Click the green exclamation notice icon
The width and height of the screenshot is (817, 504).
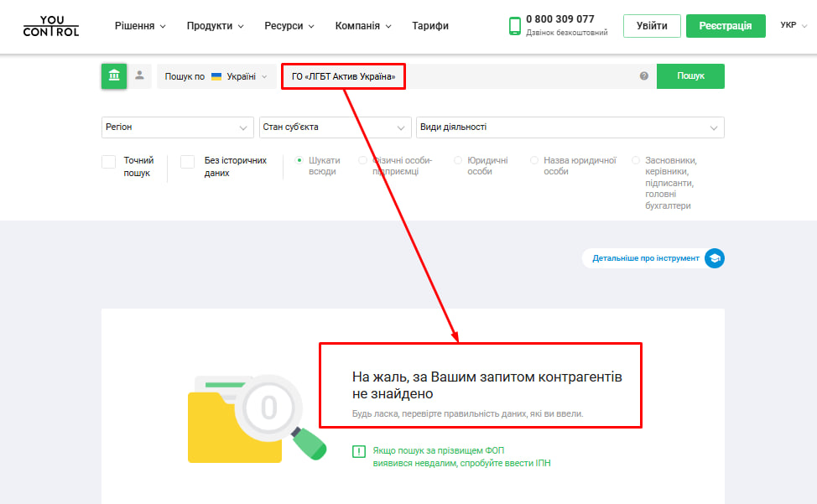click(359, 452)
